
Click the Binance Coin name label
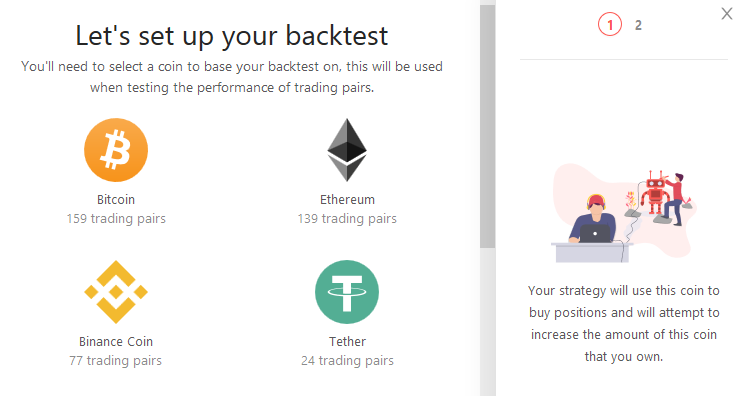coord(116,341)
